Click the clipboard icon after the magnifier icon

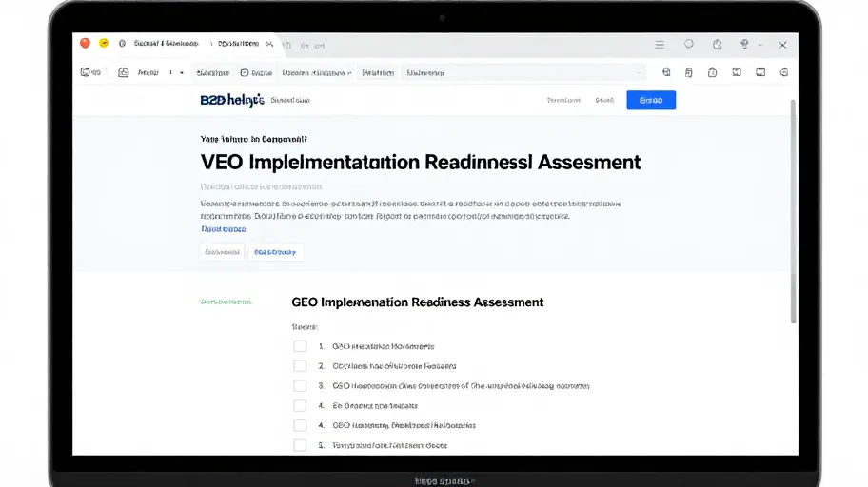pyautogui.click(x=689, y=72)
